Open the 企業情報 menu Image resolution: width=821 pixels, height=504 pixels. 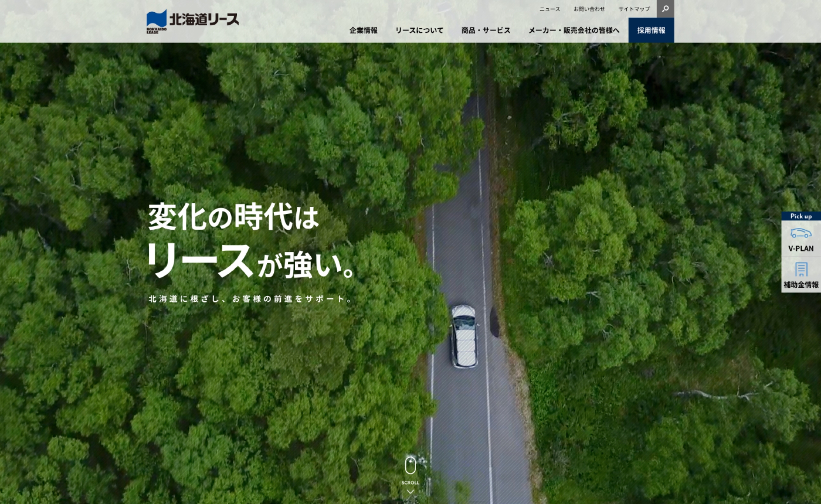[x=363, y=30]
